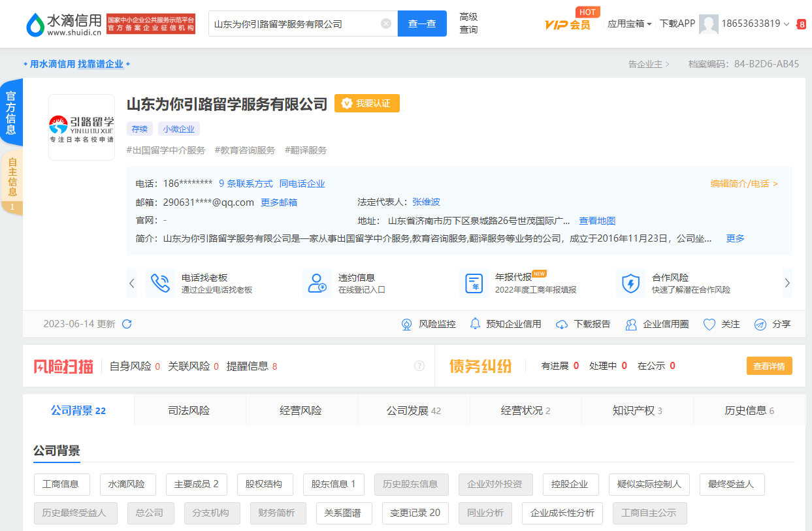The image size is (812, 531).
Task: Click 工商信息 button
Action: 61,485
